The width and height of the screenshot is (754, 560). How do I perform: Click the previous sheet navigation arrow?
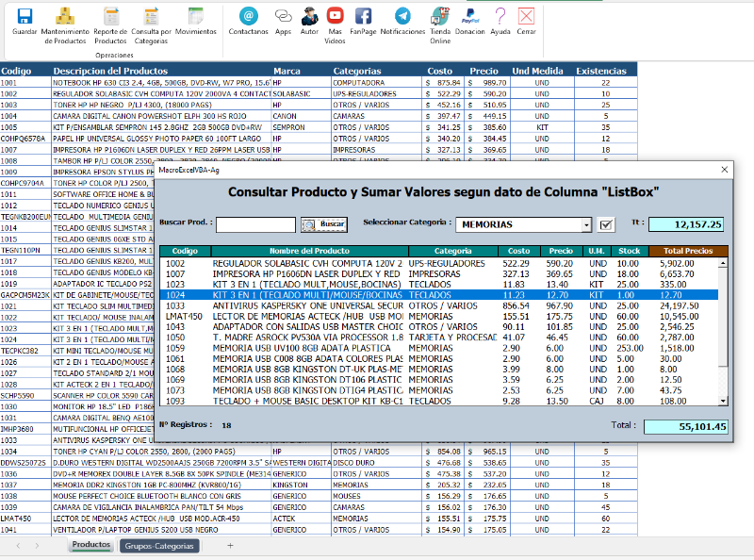coord(18,546)
